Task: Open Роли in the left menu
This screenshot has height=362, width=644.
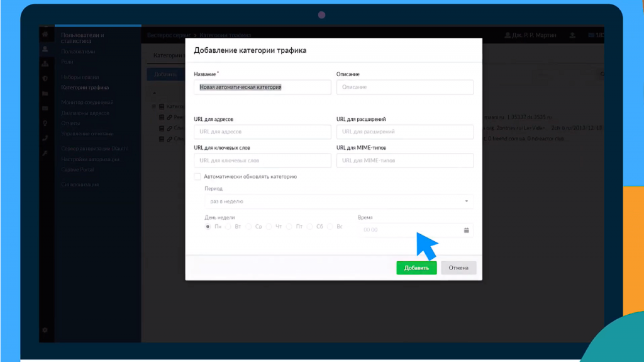Action: tap(67, 62)
